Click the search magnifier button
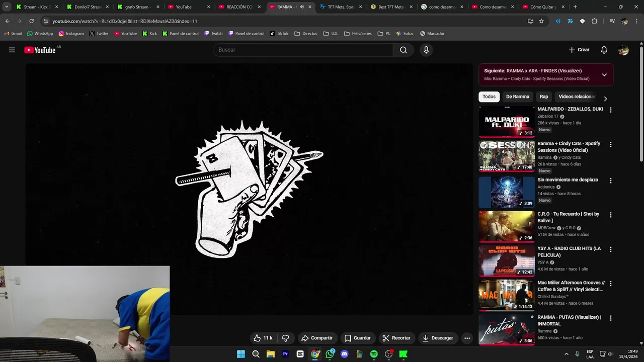Screen dimensions: 644x362 pos(404,50)
